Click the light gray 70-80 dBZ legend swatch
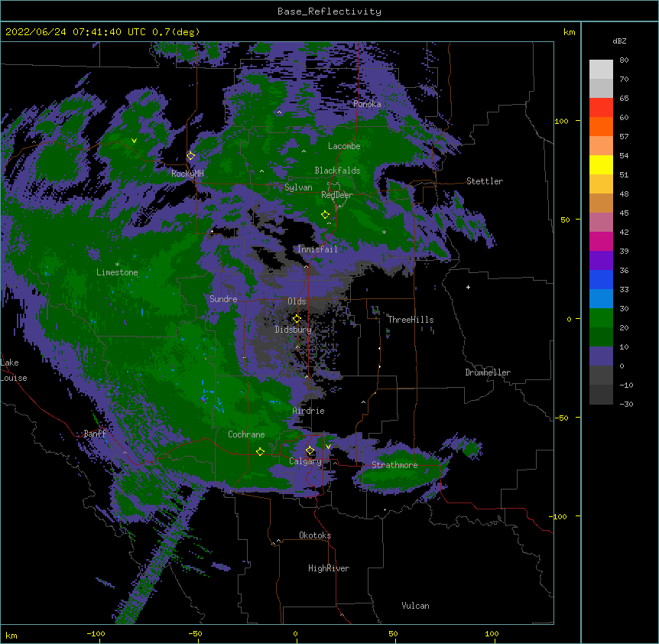Image resolution: width=659 pixels, height=644 pixels. pos(601,70)
